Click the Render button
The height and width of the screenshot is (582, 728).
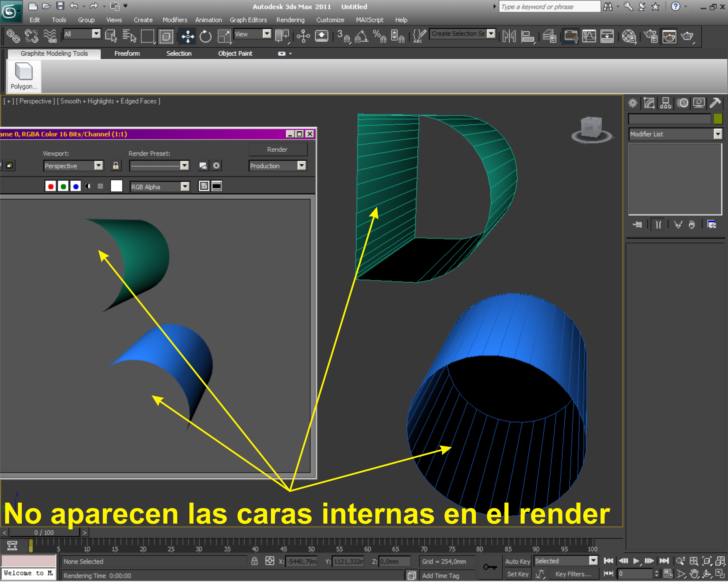pos(277,150)
